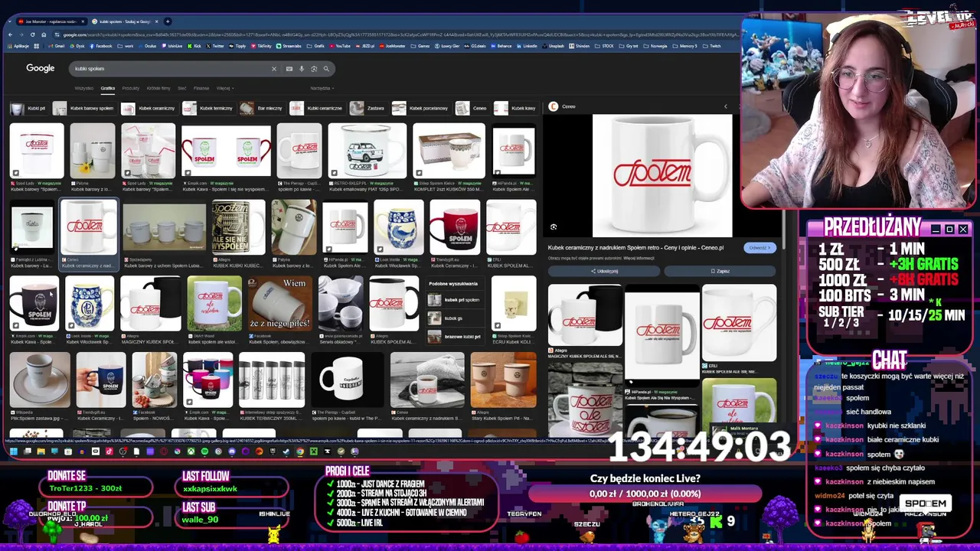The height and width of the screenshot is (551, 980).
Task: Open the large Społem mug preview image
Action: 662,175
